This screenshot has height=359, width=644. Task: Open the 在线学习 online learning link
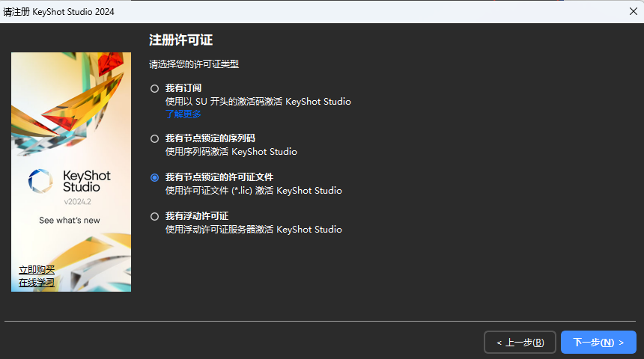(37, 283)
